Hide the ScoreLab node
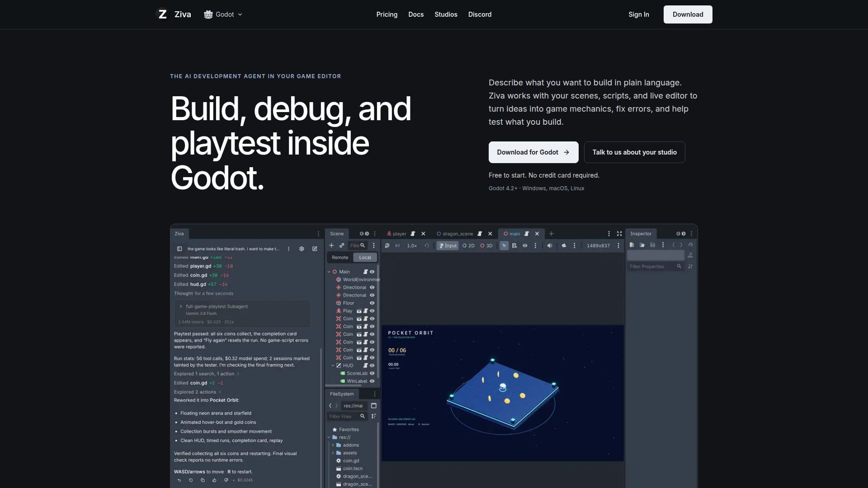868x488 pixels. coord(372,373)
